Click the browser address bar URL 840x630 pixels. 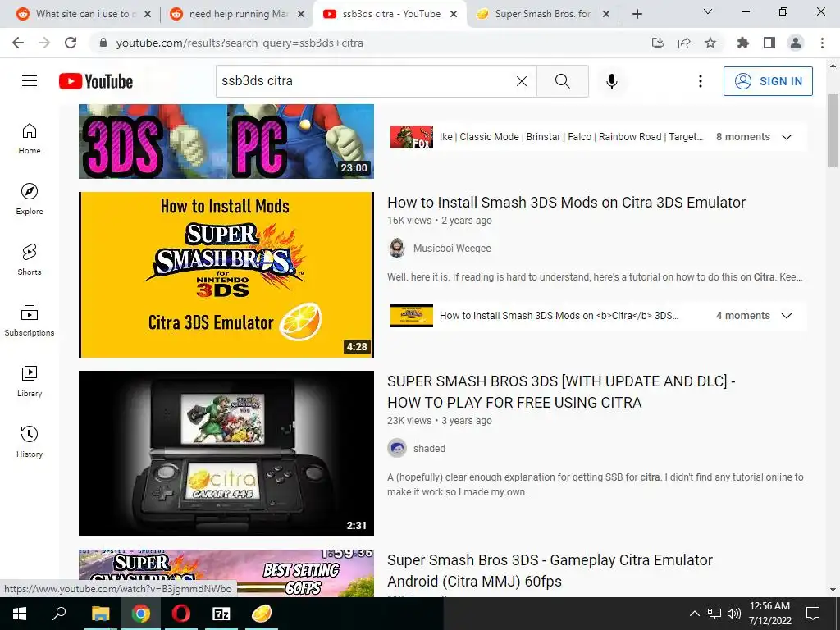click(x=240, y=43)
